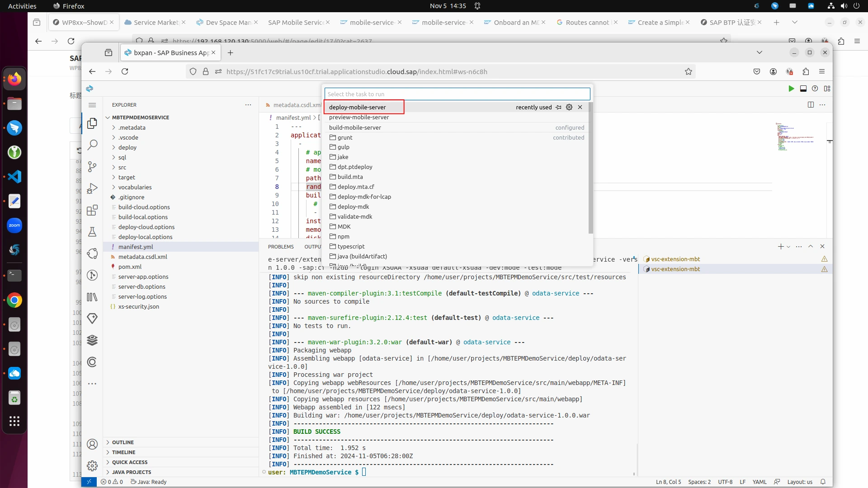
Task: Open the notifications bell in status bar
Action: (x=823, y=482)
